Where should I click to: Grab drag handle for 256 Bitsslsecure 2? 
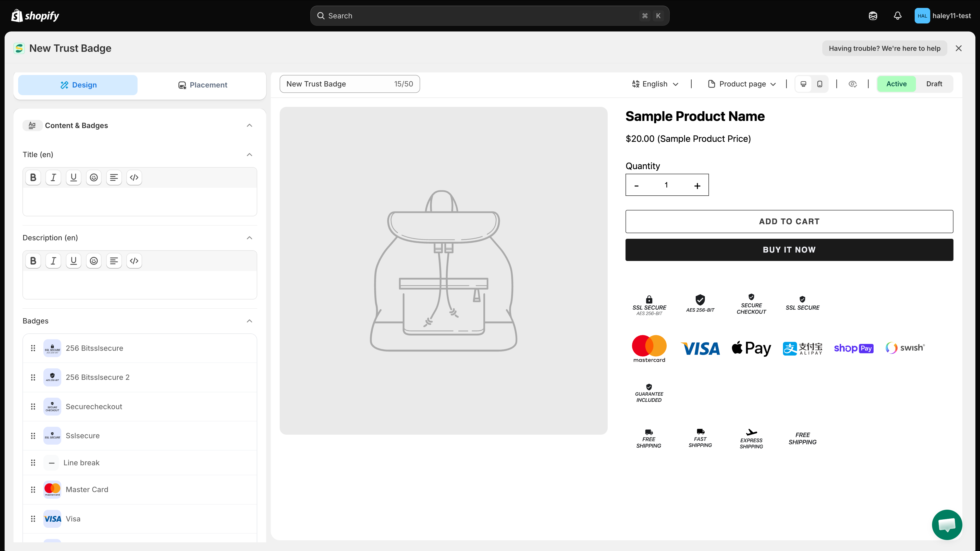click(33, 377)
